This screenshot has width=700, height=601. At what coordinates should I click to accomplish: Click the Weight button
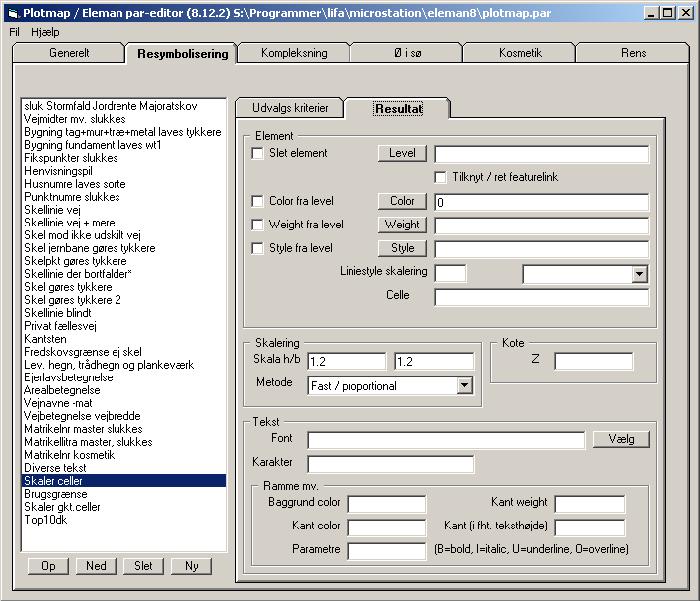click(x=402, y=225)
